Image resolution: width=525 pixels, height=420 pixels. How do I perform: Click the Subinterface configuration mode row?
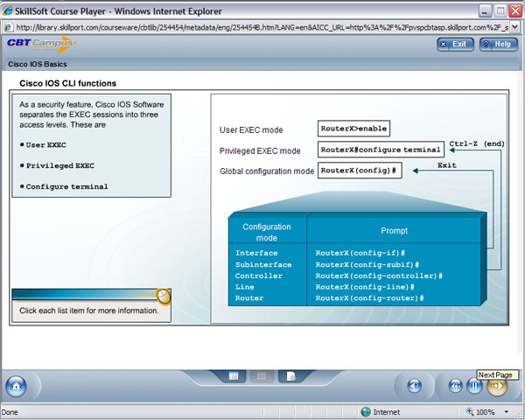(263, 264)
